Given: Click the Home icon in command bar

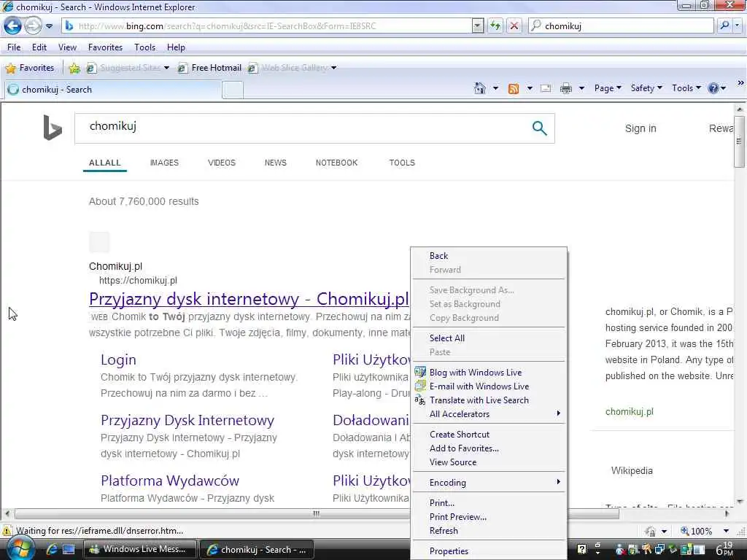Looking at the screenshot, I should pyautogui.click(x=480, y=88).
